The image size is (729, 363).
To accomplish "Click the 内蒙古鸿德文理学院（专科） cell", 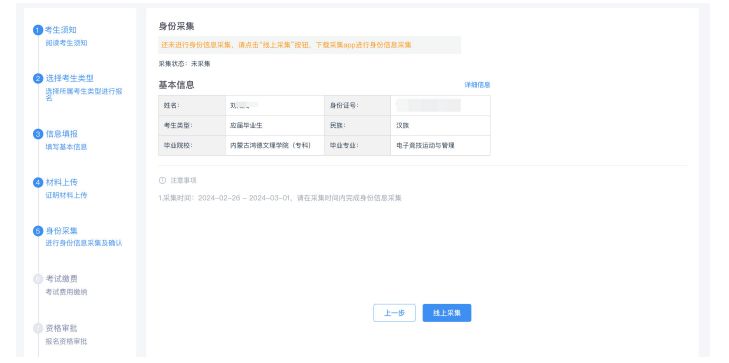I will pyautogui.click(x=275, y=145).
